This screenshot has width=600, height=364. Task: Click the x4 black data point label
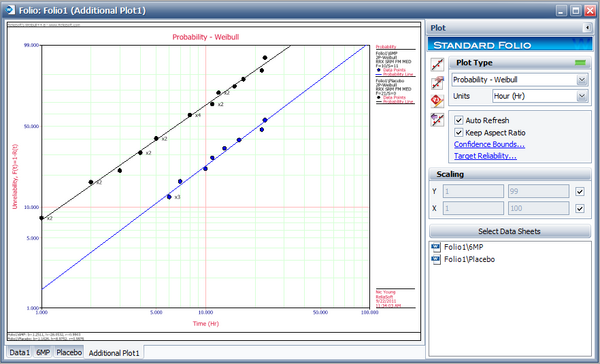[197, 115]
